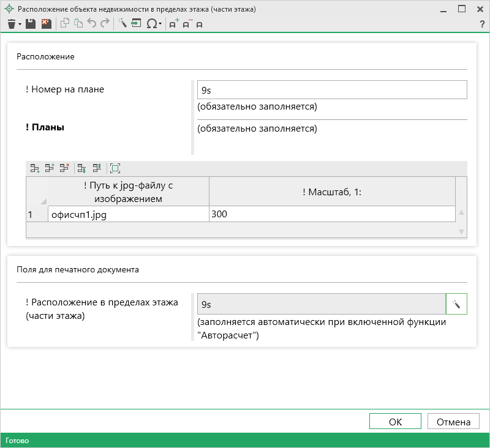Viewport: 490px width, 448px height.
Task: Expand table to full screen
Action: (115, 168)
